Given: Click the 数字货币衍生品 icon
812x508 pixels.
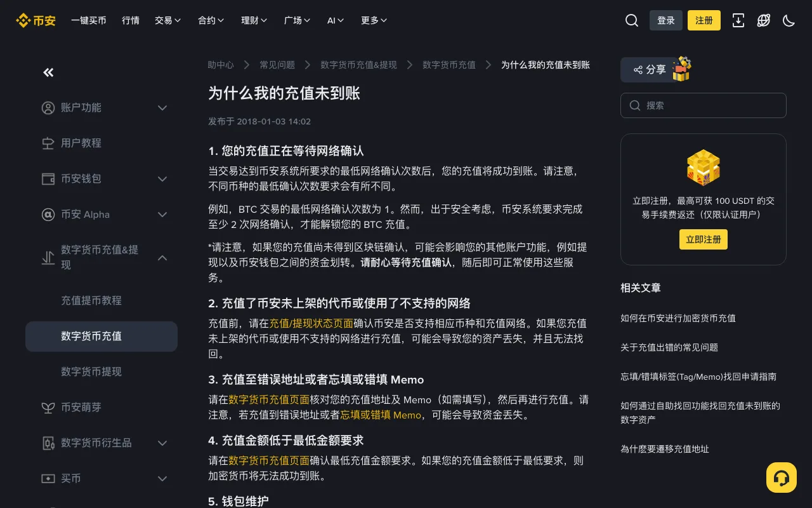Looking at the screenshot, I should click(48, 443).
